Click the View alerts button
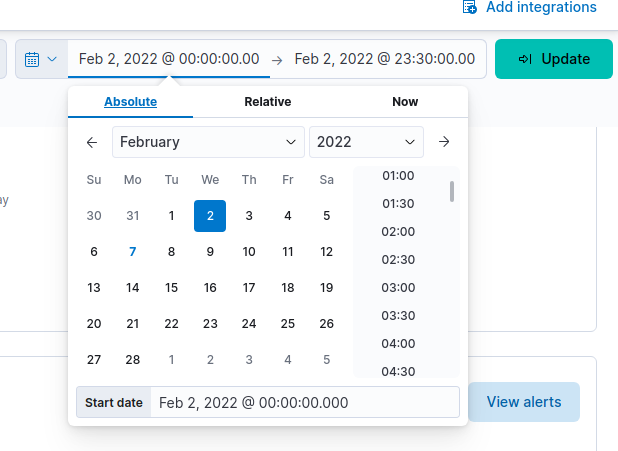The width and height of the screenshot is (618, 451). click(523, 402)
